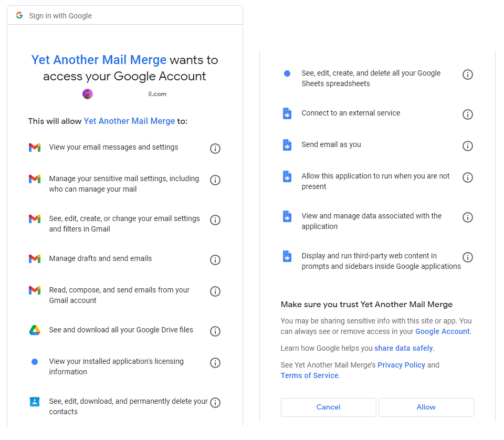Viewport: 504px width, 440px height.
Task: Open info for email settings and filters in Gmail
Action: click(x=215, y=220)
